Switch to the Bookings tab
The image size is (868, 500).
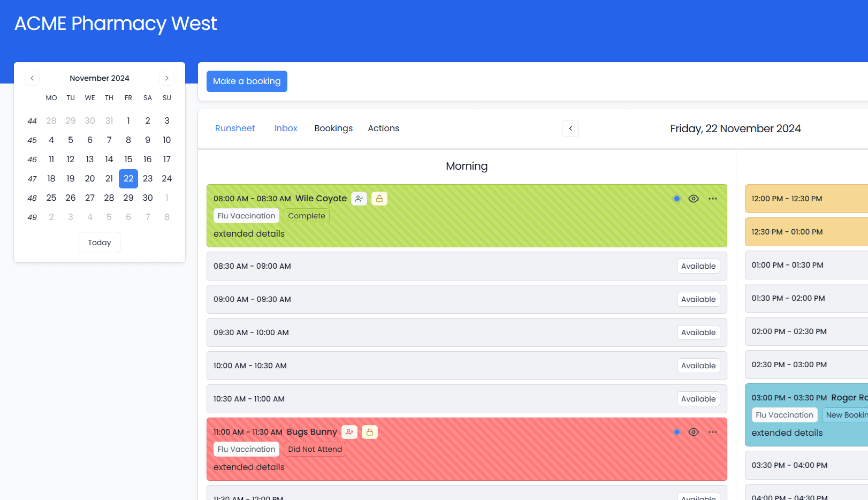pos(333,128)
